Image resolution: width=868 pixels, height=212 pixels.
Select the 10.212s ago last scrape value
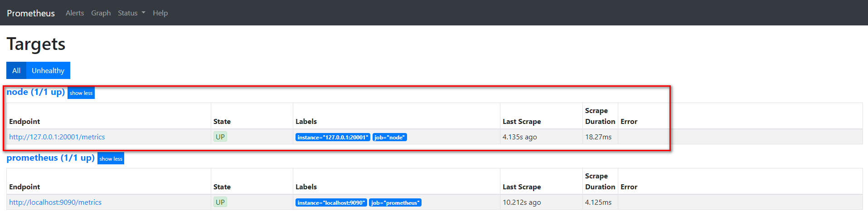point(522,202)
